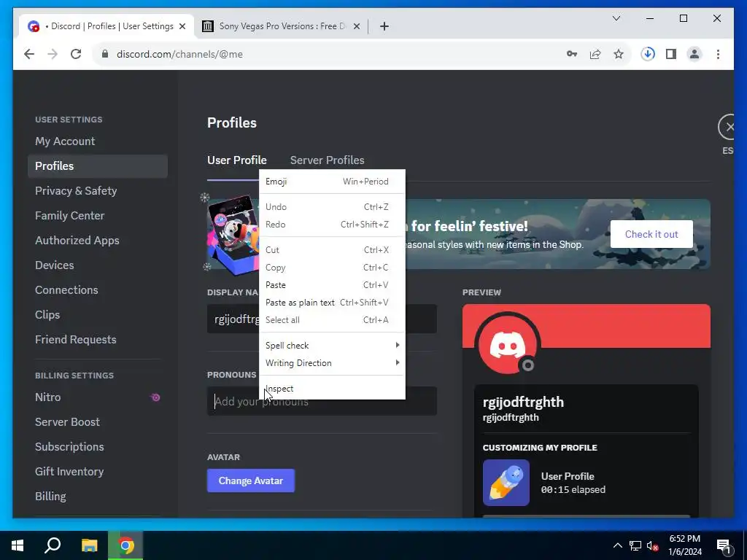Screen dimensions: 747x560
Task: Open File Explorer from taskbar
Action: click(89, 545)
